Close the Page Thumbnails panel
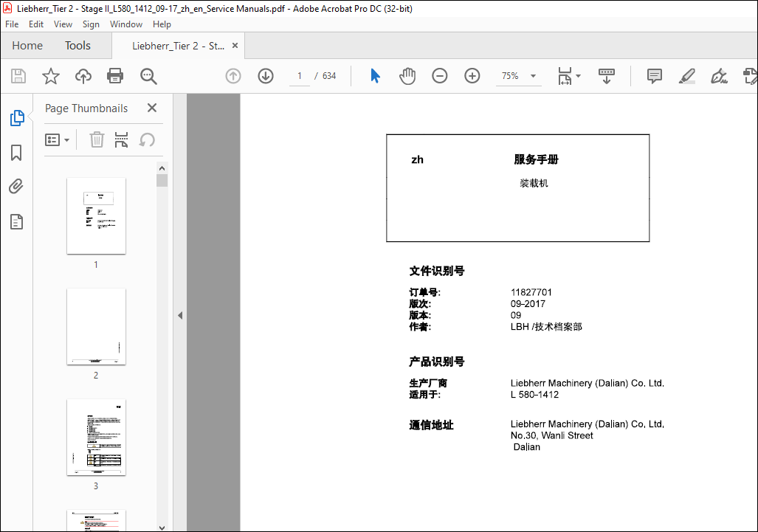The height and width of the screenshot is (532, 758). [x=152, y=108]
